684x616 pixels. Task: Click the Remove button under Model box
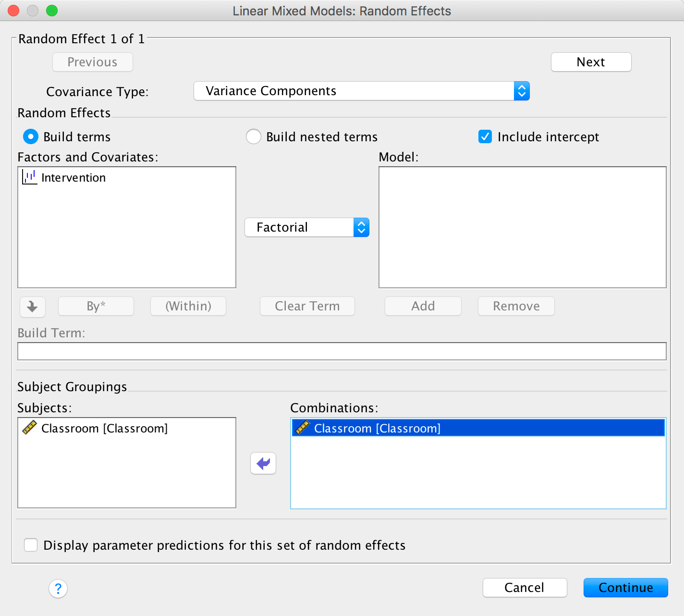tap(516, 306)
